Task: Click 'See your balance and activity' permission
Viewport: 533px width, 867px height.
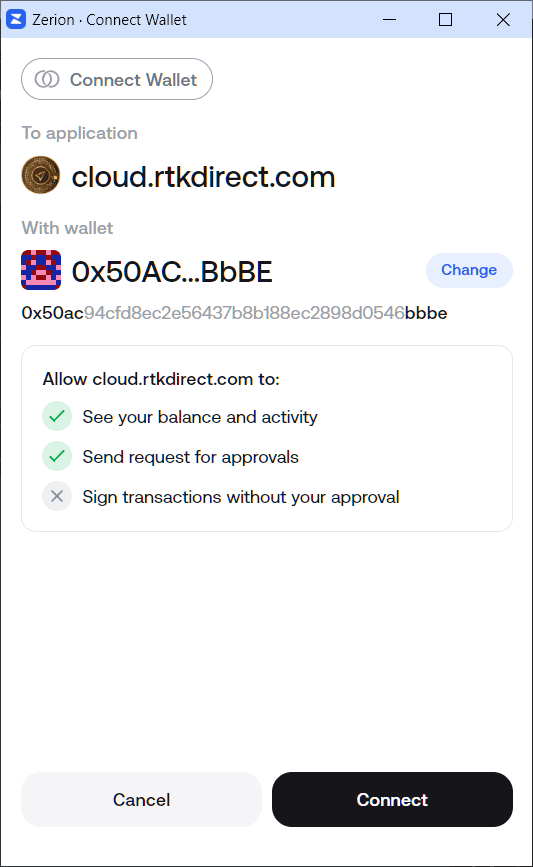Action: [200, 417]
